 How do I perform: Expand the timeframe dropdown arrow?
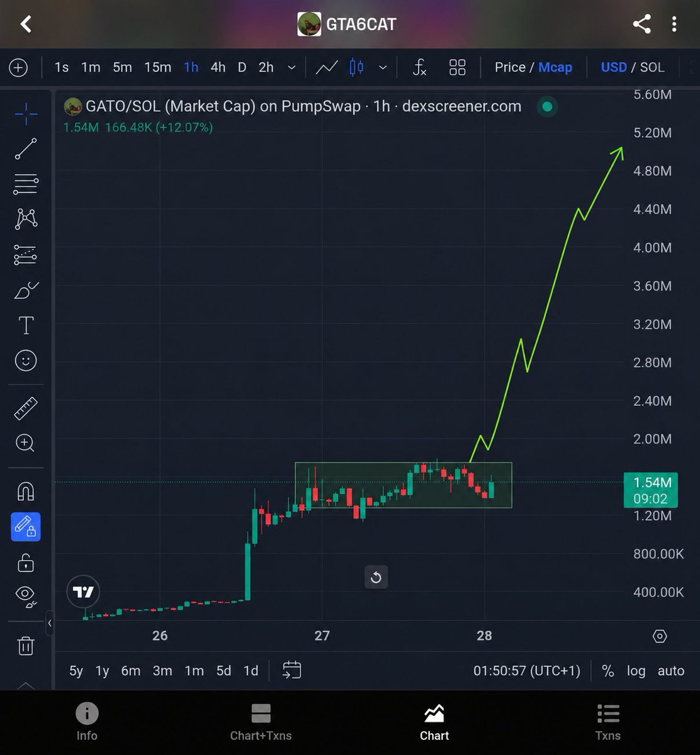click(291, 67)
